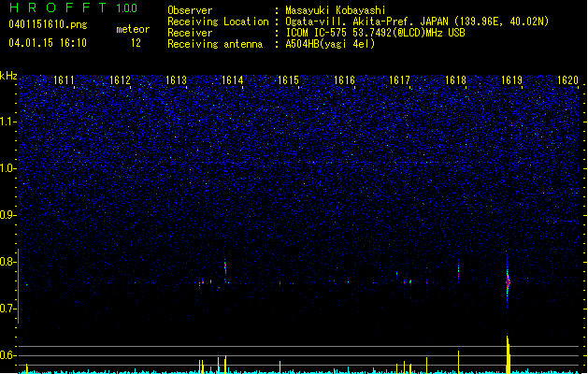Click the 1620 time axis marker
This screenshot has width=588, height=374.
[567, 80]
